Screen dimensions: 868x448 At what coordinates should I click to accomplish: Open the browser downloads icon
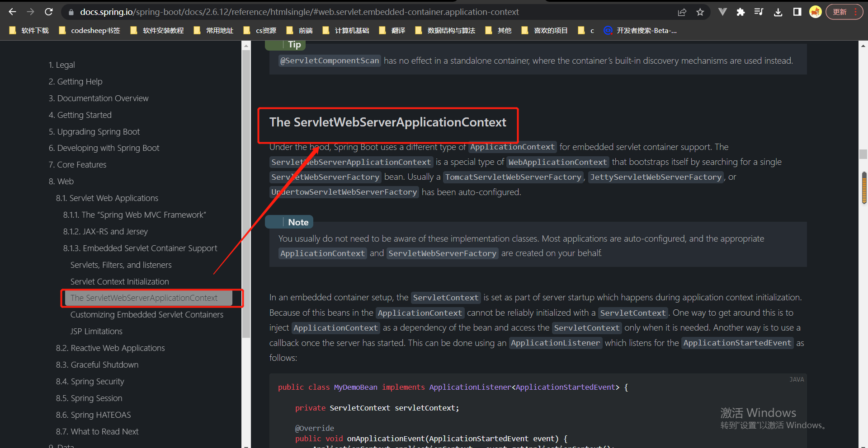[778, 12]
